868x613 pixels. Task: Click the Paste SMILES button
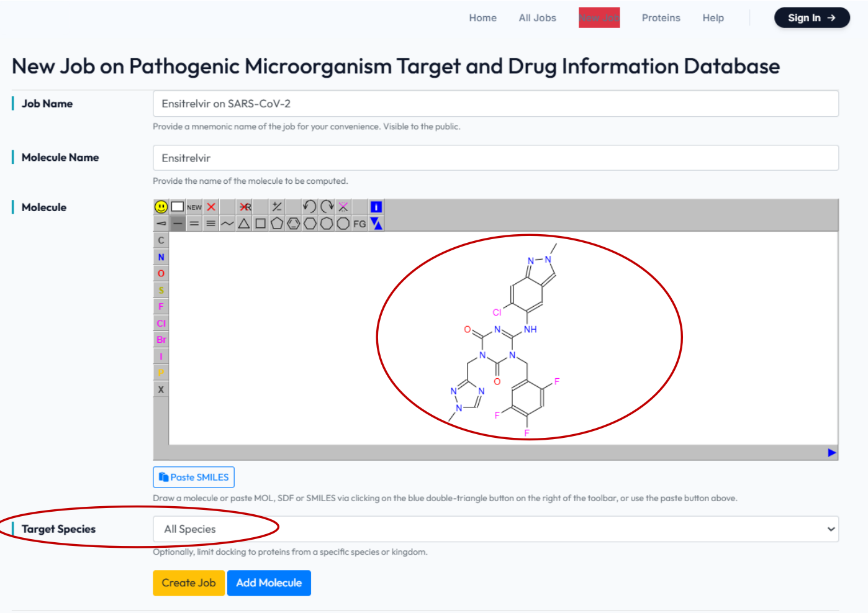click(x=194, y=477)
